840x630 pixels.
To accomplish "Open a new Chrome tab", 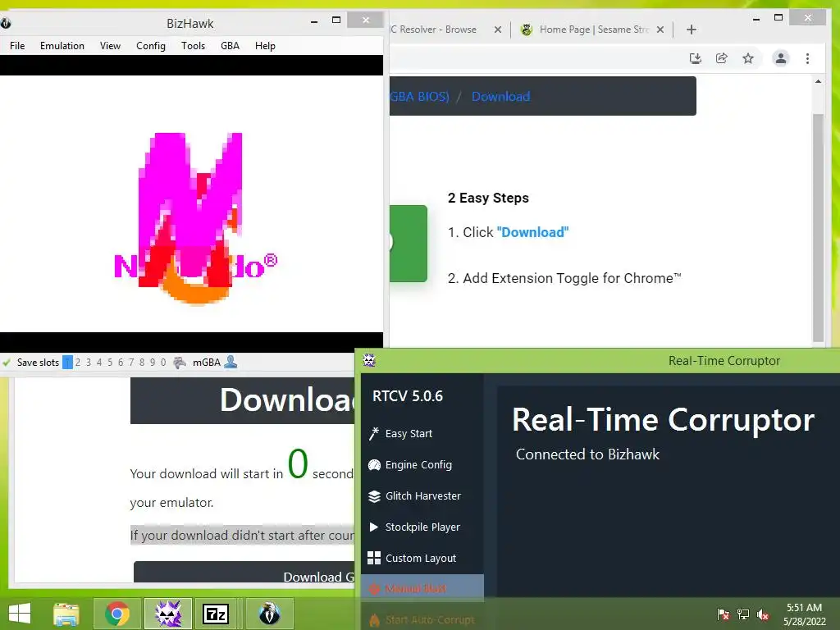I will (x=691, y=30).
